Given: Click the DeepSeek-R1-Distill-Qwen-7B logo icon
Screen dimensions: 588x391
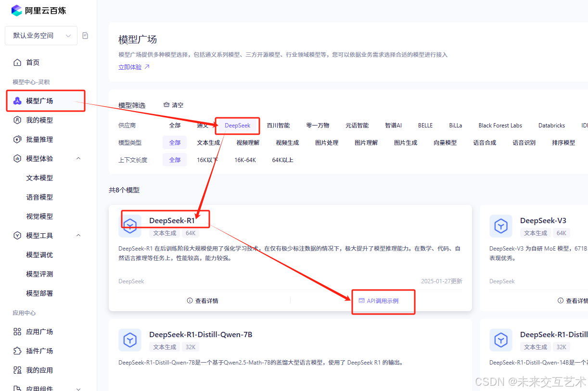Looking at the screenshot, I should point(130,340).
